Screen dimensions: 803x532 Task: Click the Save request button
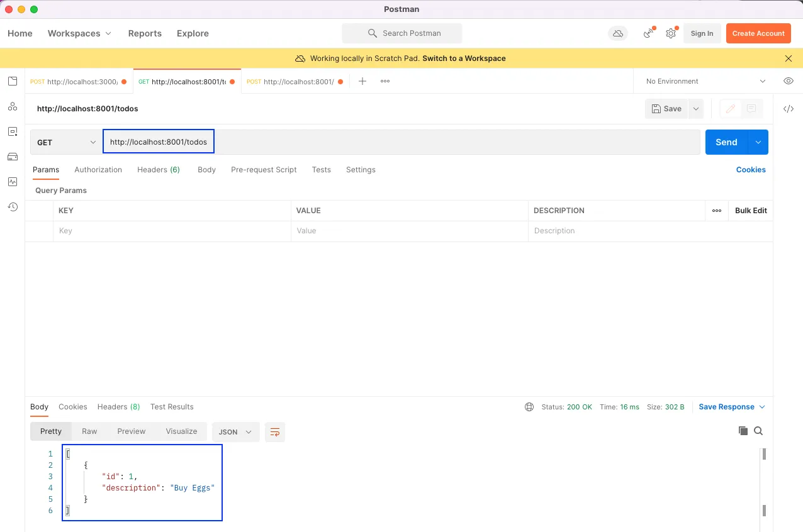pyautogui.click(x=666, y=109)
